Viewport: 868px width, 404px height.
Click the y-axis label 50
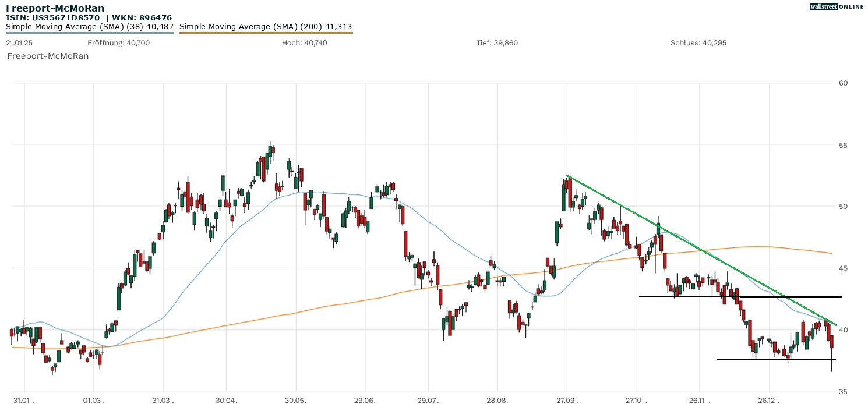tap(844, 207)
